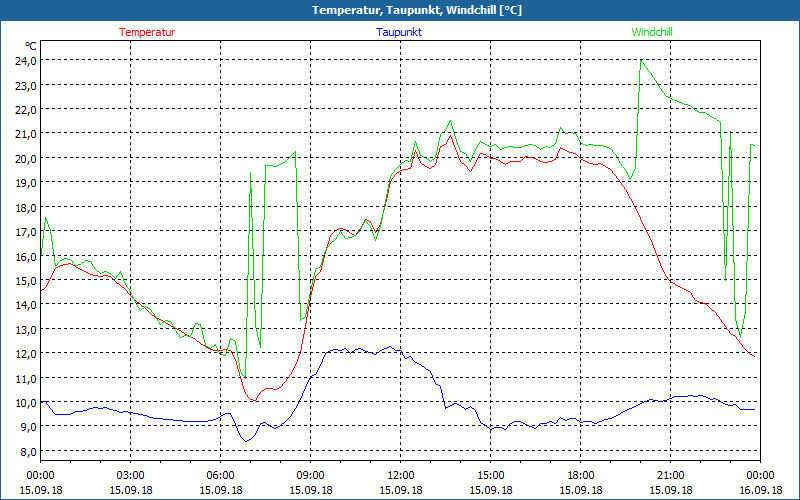Image resolution: width=800 pixels, height=500 pixels.
Task: Click the 18,0 y-axis value
Action: 26,207
